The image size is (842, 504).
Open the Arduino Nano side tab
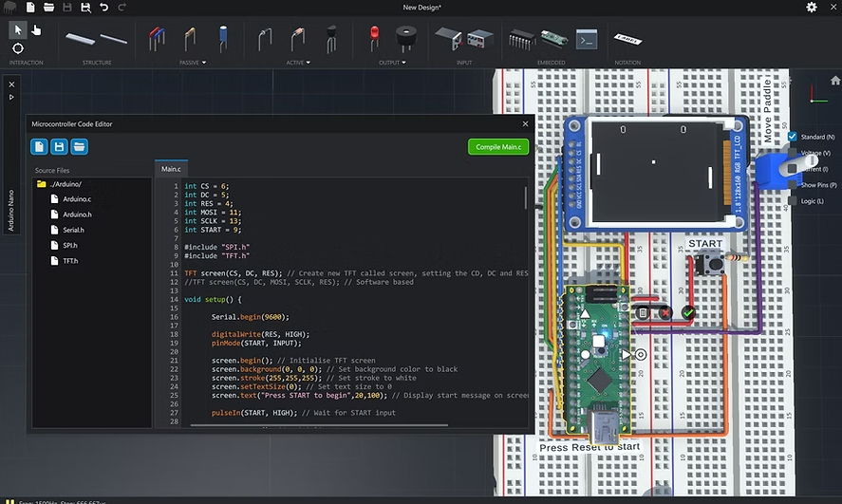pos(12,210)
